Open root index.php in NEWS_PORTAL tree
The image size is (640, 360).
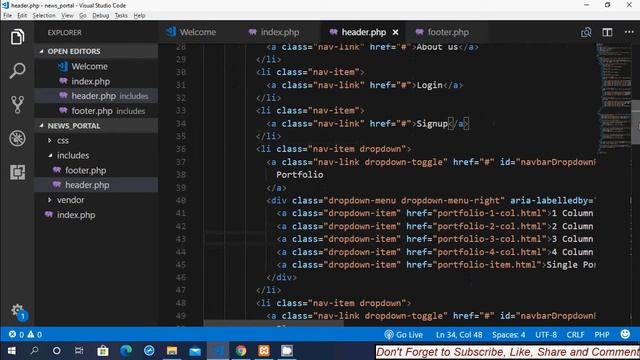click(96, 215)
